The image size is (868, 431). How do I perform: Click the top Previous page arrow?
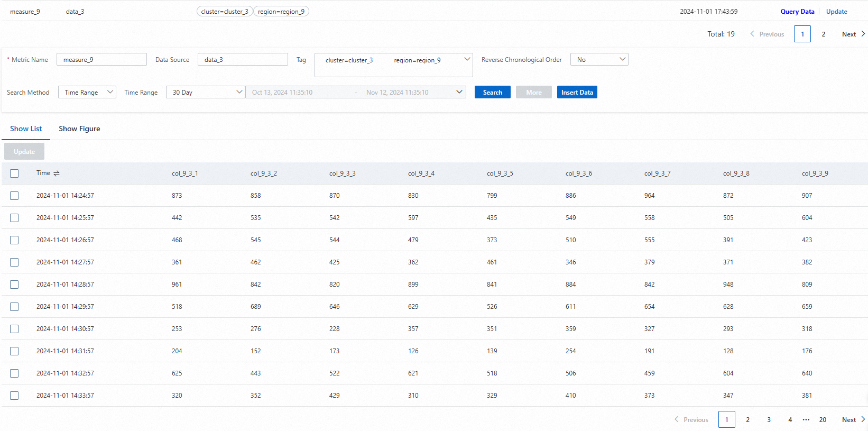click(x=752, y=34)
